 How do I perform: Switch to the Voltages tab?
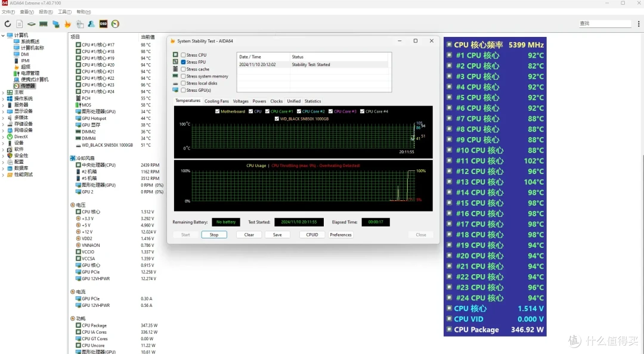coord(241,101)
